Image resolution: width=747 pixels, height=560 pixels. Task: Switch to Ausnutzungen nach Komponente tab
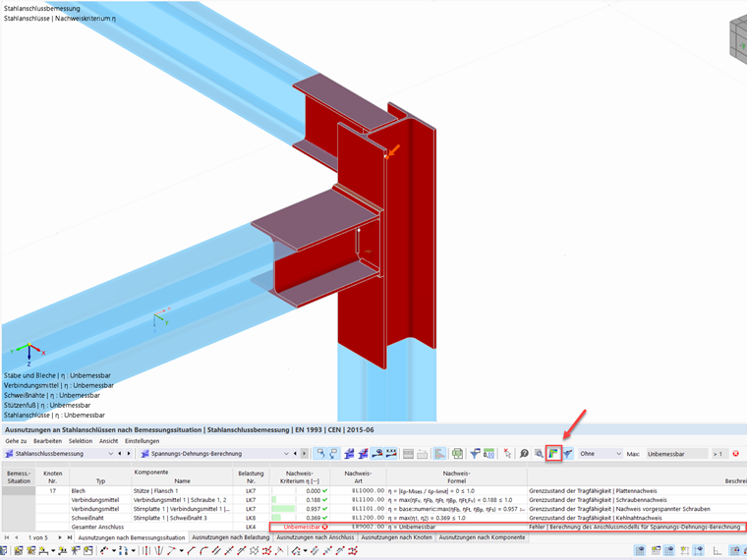[482, 537]
